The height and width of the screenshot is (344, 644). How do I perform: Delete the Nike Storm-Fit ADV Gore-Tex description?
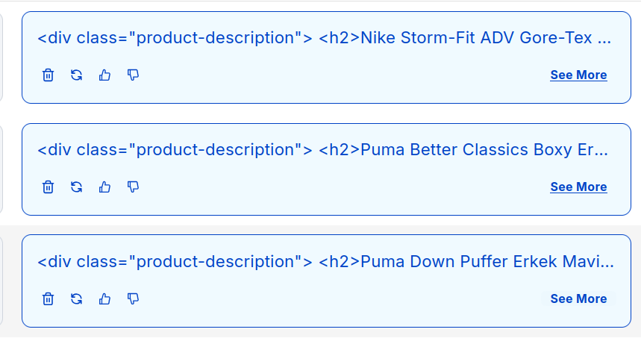click(x=48, y=75)
